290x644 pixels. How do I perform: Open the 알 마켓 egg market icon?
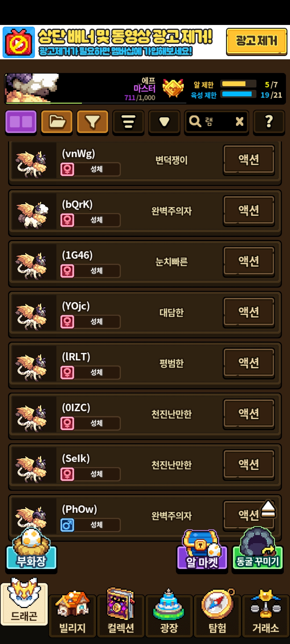click(x=202, y=551)
